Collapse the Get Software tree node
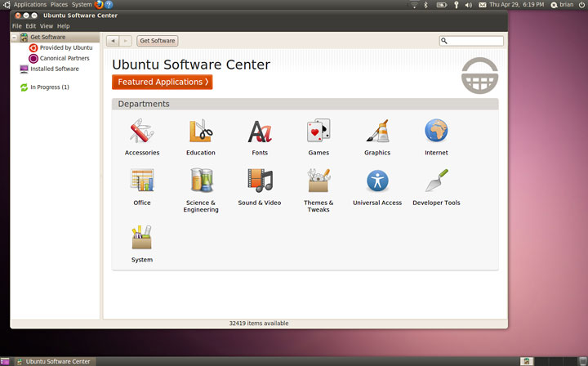 (14, 37)
